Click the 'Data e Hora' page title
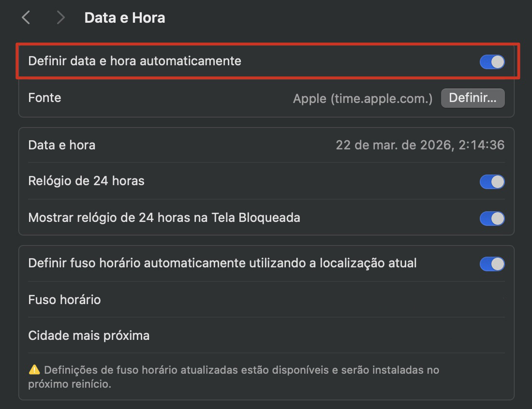Screen dimensions: 532x409 click(125, 17)
